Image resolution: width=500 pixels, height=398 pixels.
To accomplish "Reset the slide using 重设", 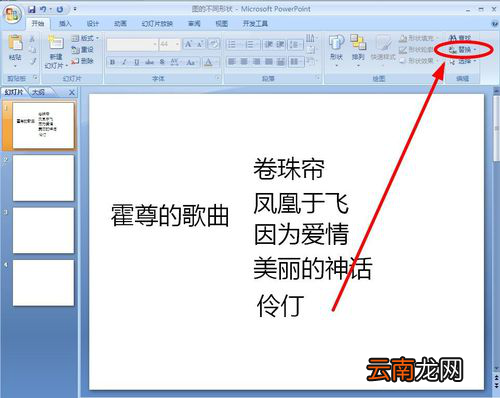I will [82, 50].
